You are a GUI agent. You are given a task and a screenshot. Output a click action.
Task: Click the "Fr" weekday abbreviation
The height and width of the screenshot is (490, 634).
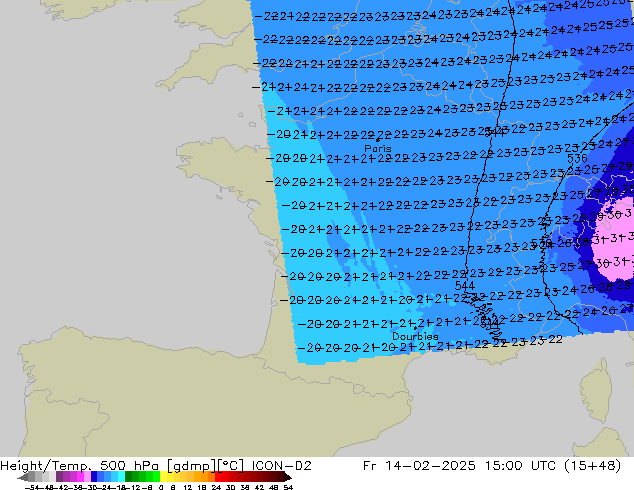click(x=370, y=466)
